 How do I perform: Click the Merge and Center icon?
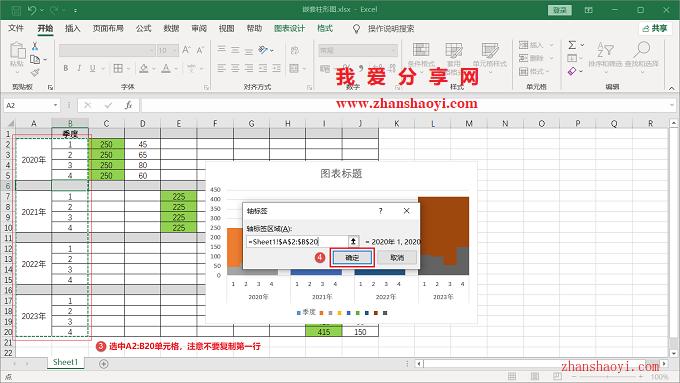[294, 68]
